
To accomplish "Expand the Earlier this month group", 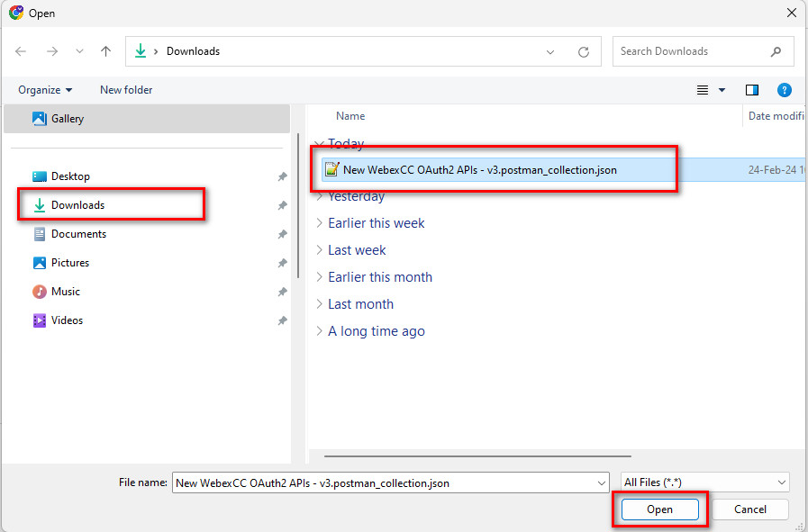I will 320,277.
